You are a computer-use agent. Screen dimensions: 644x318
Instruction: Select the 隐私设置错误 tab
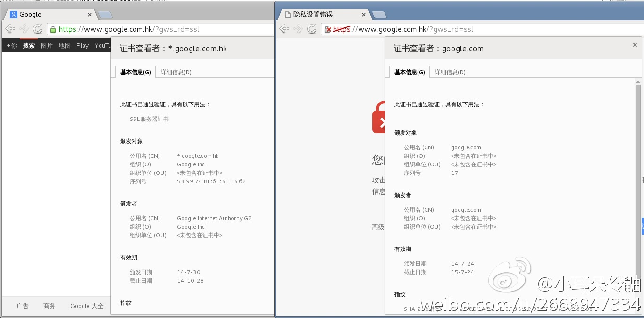(x=325, y=15)
